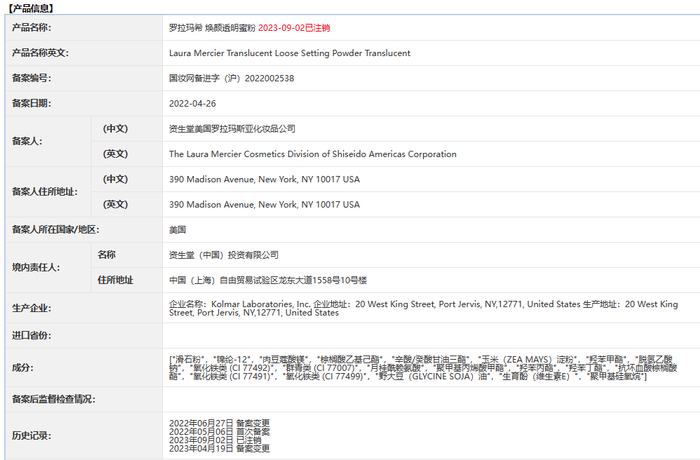Click 资生堂（中国）投资有限公司

tap(224, 255)
